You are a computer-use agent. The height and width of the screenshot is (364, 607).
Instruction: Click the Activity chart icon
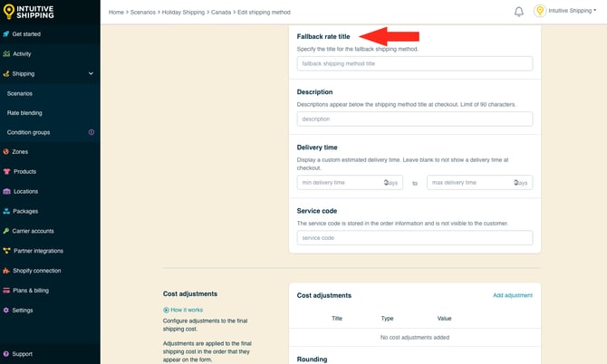coord(7,53)
